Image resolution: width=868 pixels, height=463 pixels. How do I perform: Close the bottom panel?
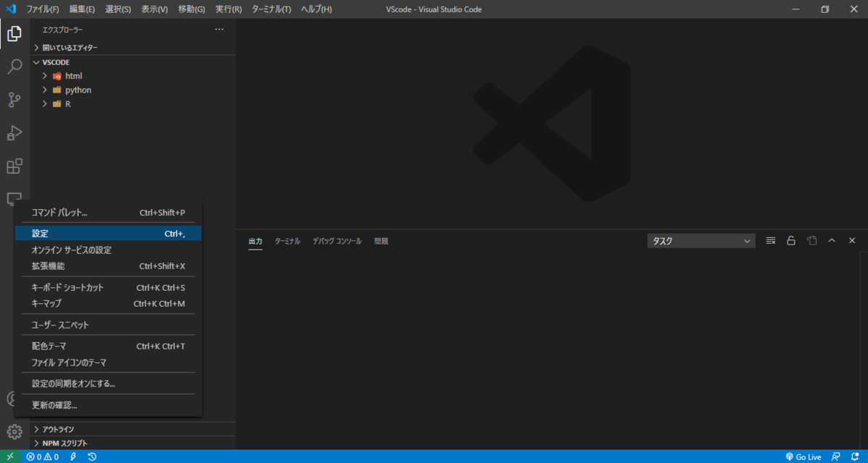852,241
